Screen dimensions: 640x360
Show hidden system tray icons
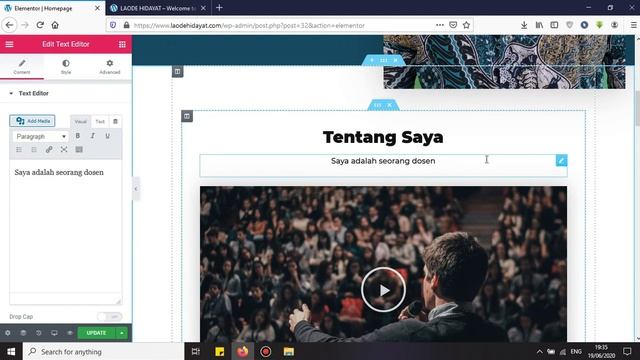point(539,351)
